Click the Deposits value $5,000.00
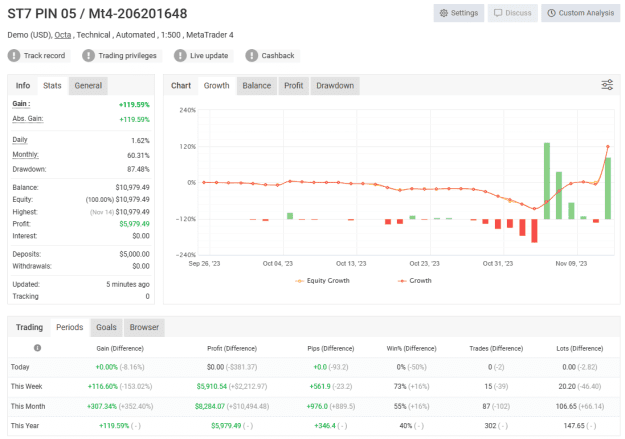 134,254
